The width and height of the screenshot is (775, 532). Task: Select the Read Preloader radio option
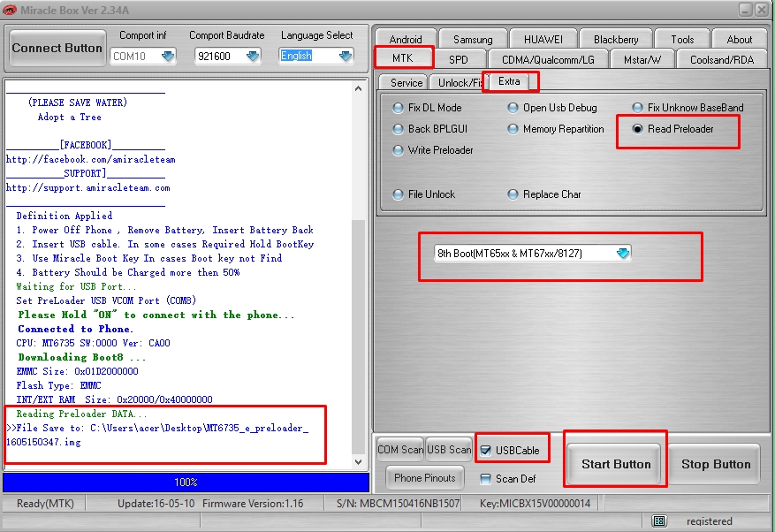(x=673, y=128)
